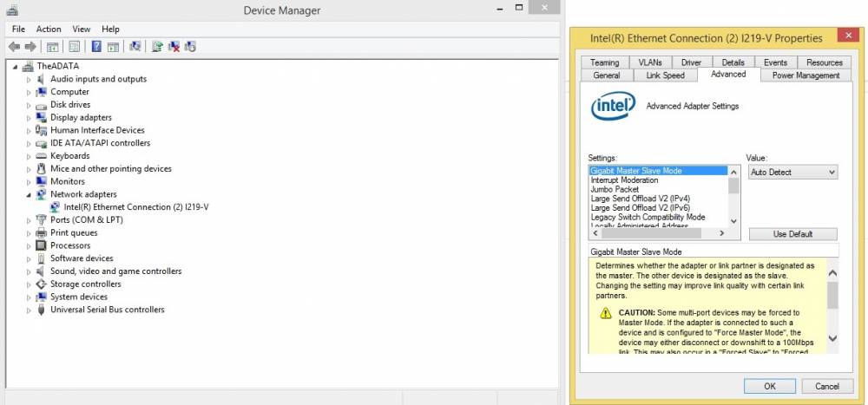Select Intel(R) Ethernet Connection (2) I219-V device
Viewport: 868px width, 405px height.
tap(136, 207)
